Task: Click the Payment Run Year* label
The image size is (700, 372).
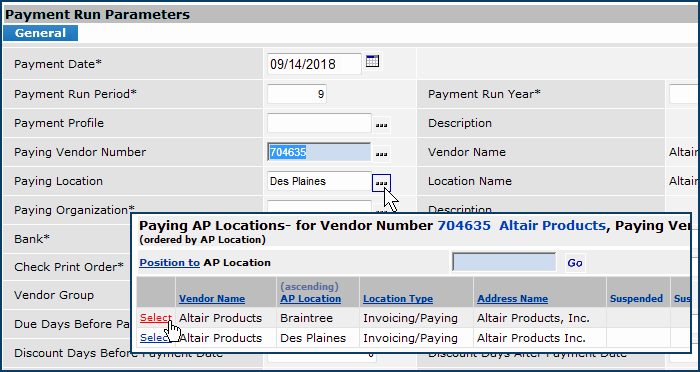Action: pyautogui.click(x=484, y=94)
